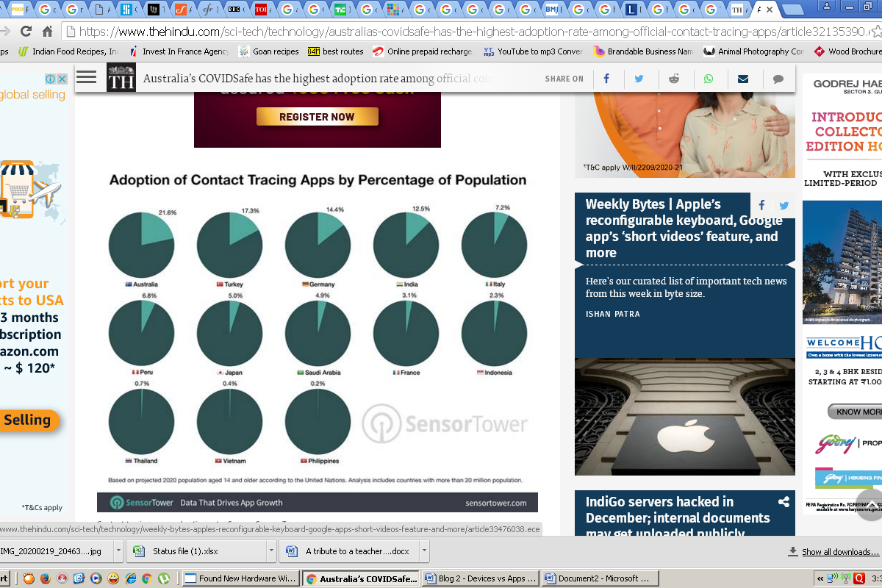Launch Firefox from quick launch bar
The image size is (882, 588).
46,578
